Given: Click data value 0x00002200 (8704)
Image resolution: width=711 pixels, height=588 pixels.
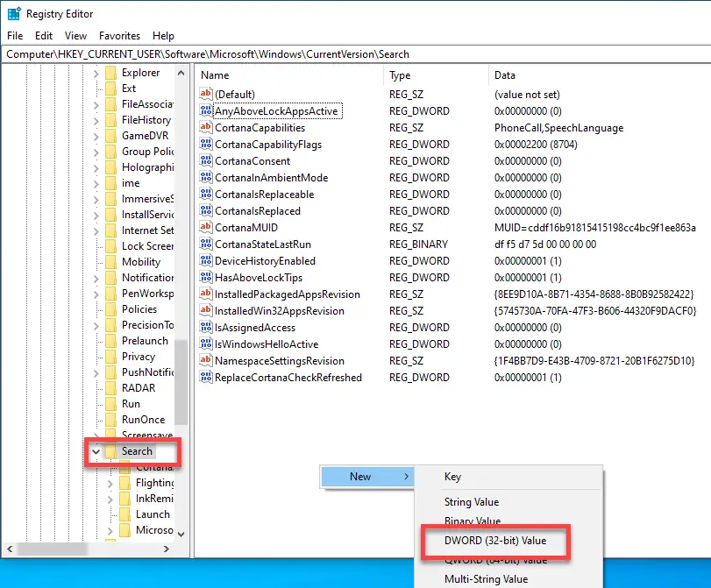Looking at the screenshot, I should (536, 145).
